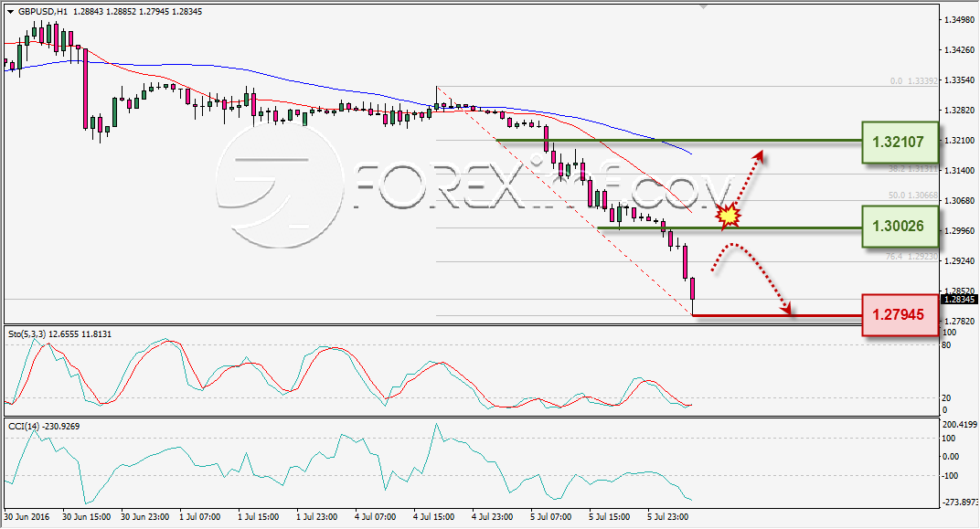This screenshot has width=980, height=529.
Task: Click the 30 Jun 15:00 time label
Action: (x=86, y=516)
